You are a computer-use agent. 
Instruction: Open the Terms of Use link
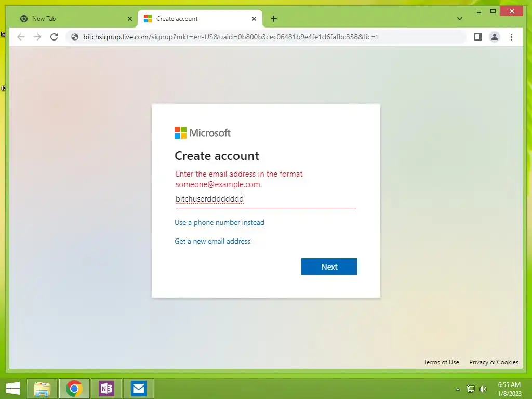pos(441,362)
